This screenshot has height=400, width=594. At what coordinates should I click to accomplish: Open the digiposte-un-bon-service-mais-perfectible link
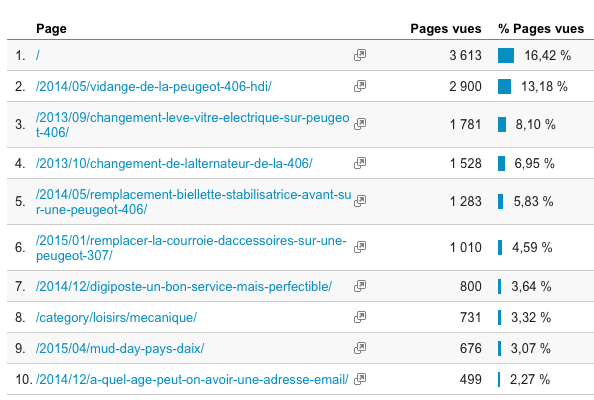184,287
